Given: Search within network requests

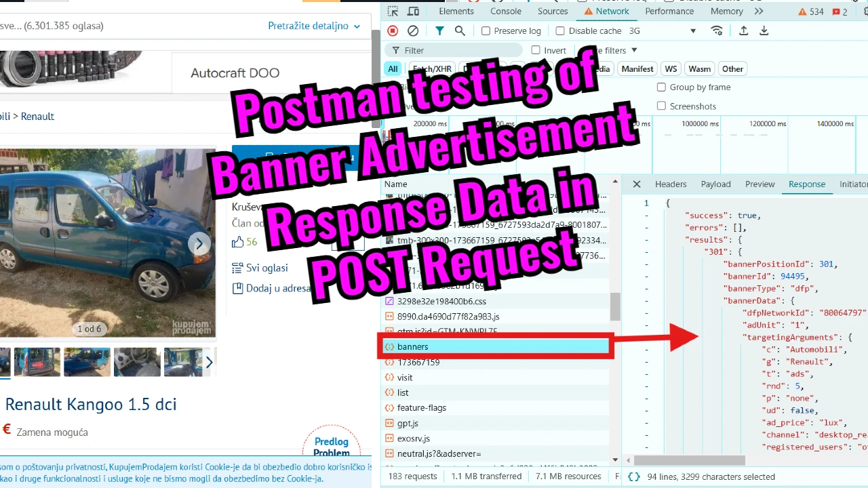Looking at the screenshot, I should pyautogui.click(x=460, y=30).
